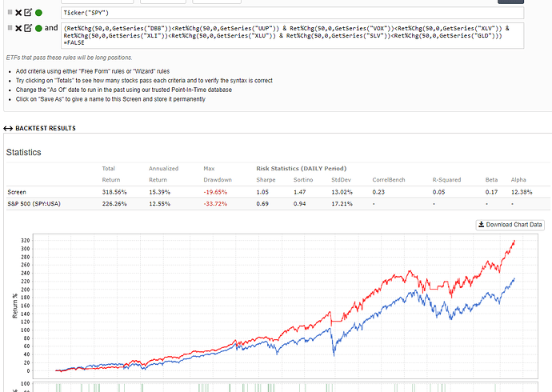This screenshot has height=392, width=552.
Task: Toggle green status dot on Ticker rule
Action: pos(38,14)
